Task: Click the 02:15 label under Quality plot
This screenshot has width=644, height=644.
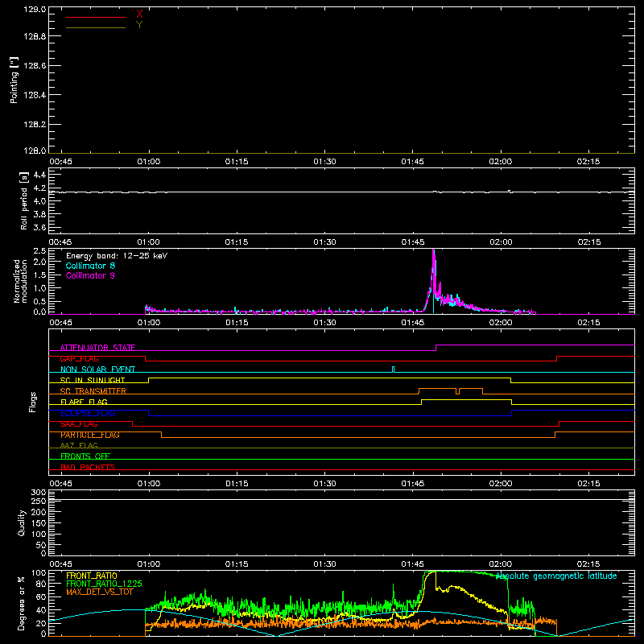Action: tap(588, 564)
